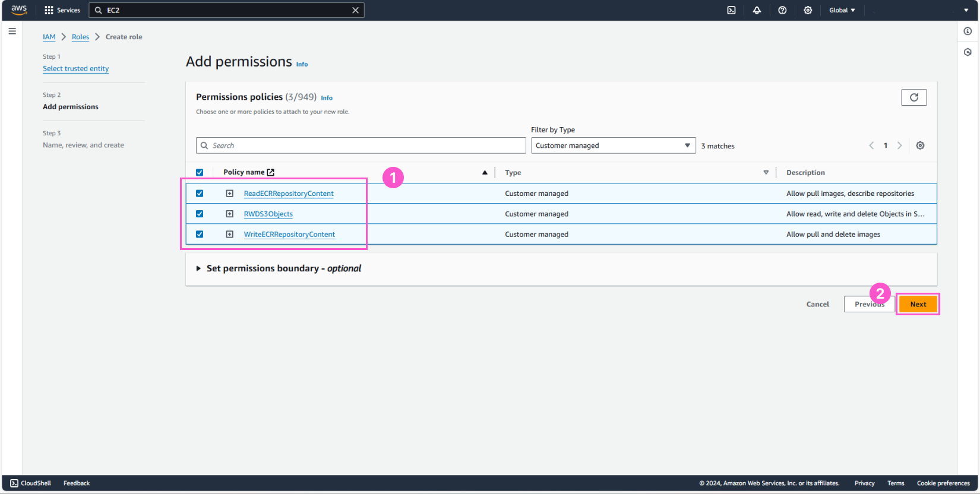Click 'Allow pull images, describe repositories' description

[851, 194]
